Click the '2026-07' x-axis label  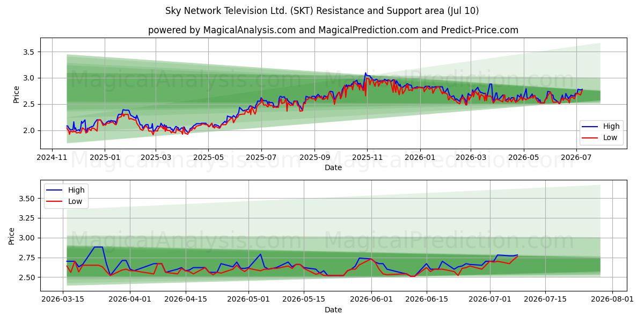pyautogui.click(x=576, y=158)
